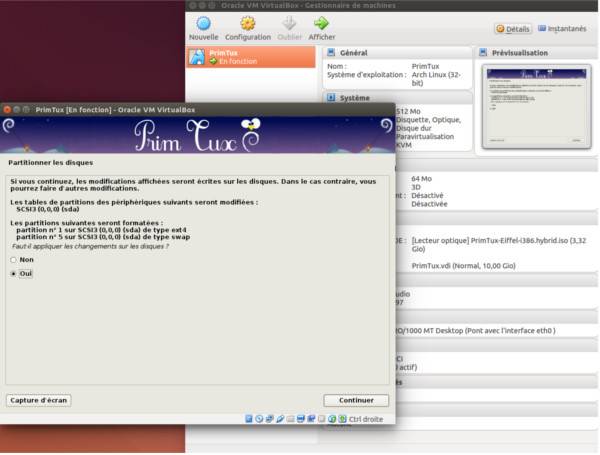The width and height of the screenshot is (600, 455).
Task: Click the partition n° 5 swap line
Action: (x=103, y=237)
